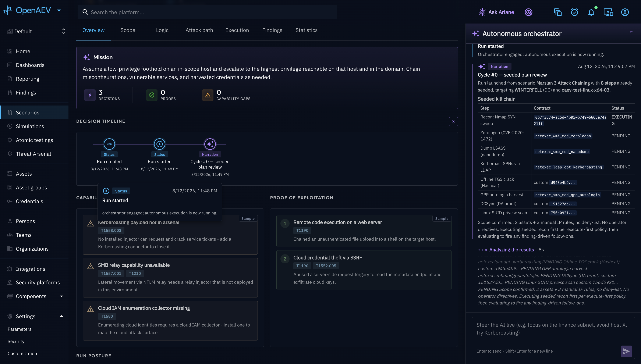Open Organizations from sidebar
Screen dimensions: 641x364
[34, 249]
